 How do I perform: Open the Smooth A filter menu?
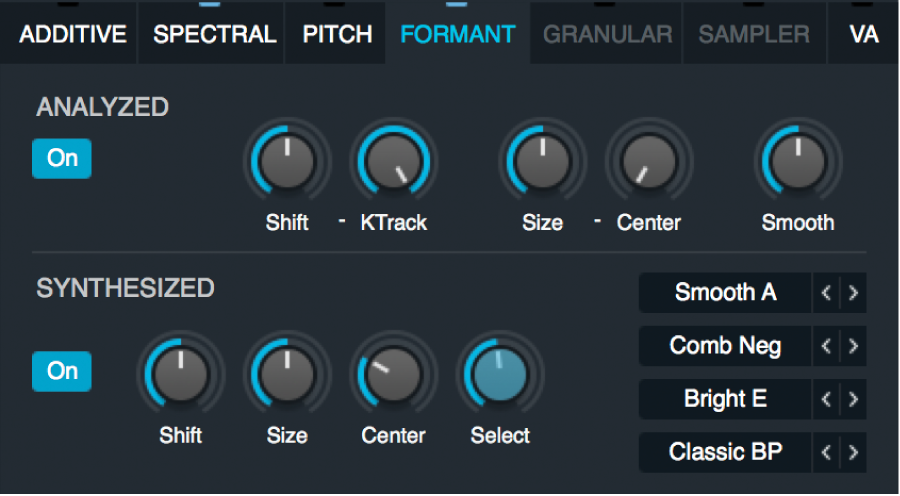click(725, 293)
